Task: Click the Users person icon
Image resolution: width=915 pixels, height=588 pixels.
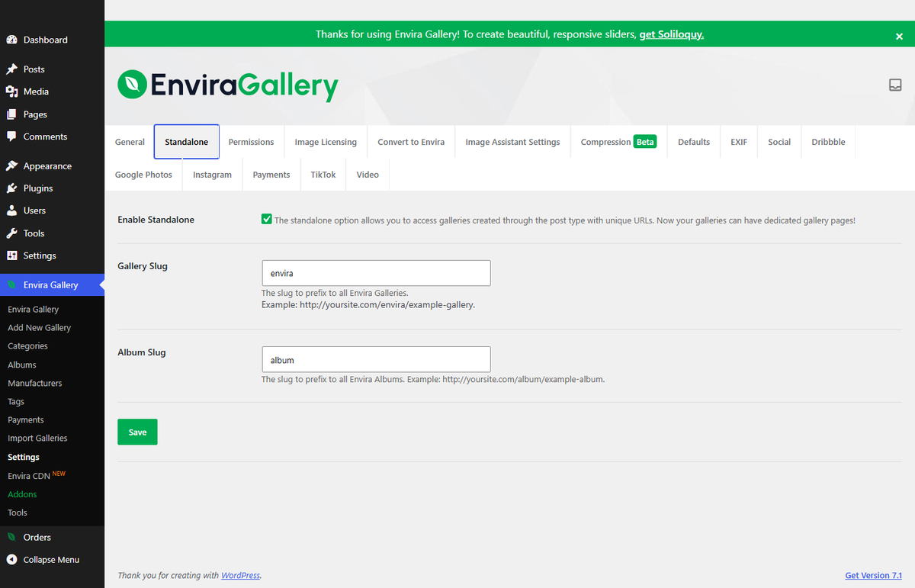Action: coord(11,210)
